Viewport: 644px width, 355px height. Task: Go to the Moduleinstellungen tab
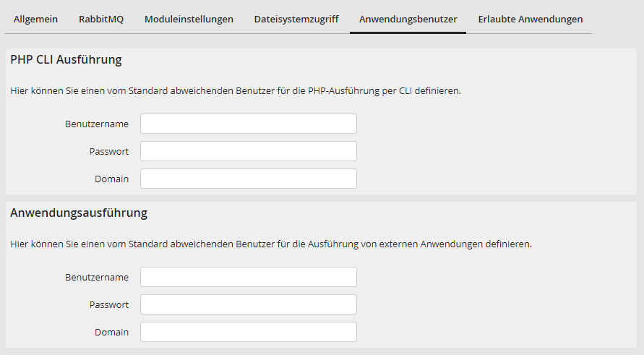(189, 20)
